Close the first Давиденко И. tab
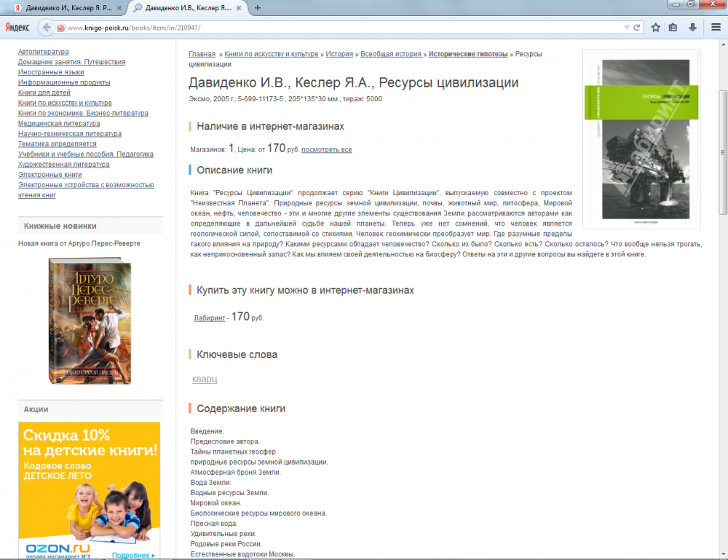 (x=119, y=8)
